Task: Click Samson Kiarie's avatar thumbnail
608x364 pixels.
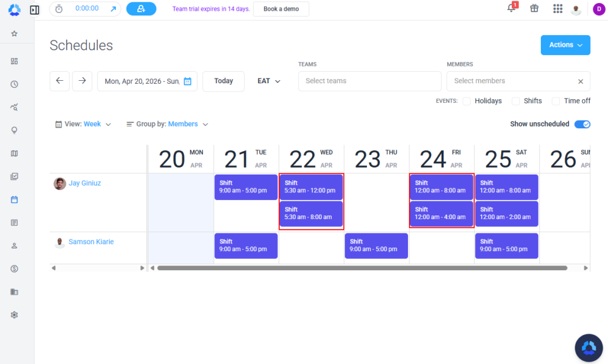Action: pyautogui.click(x=60, y=242)
